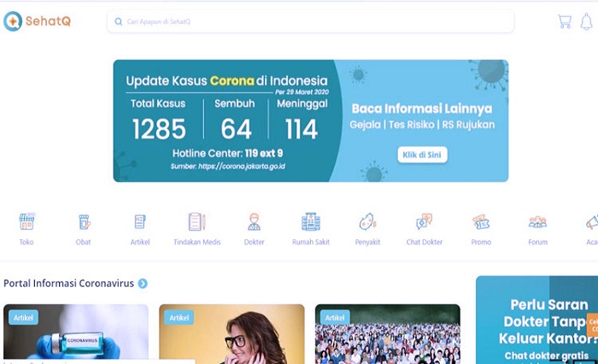Select the Obat medicine icon

pos(84,223)
